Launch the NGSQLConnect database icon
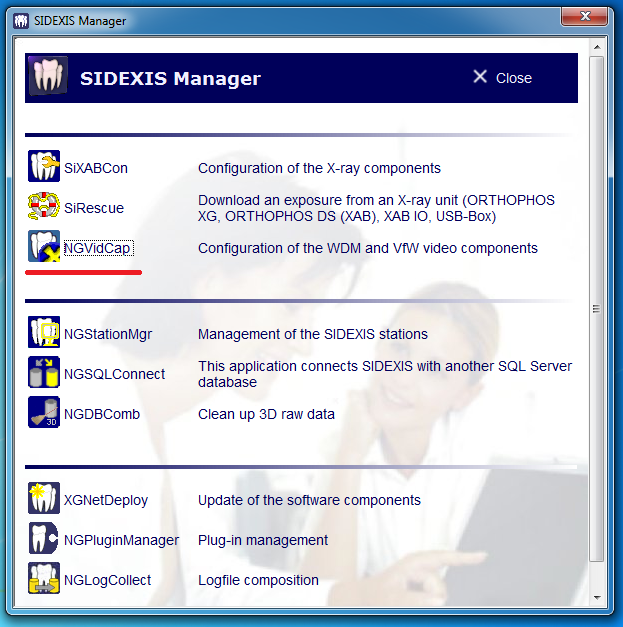 [x=44, y=372]
